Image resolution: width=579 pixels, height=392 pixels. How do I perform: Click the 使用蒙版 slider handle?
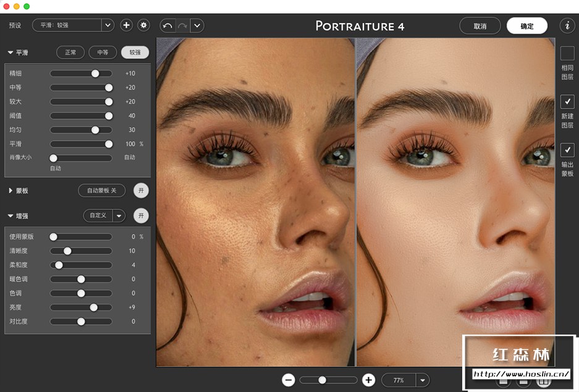pos(54,237)
